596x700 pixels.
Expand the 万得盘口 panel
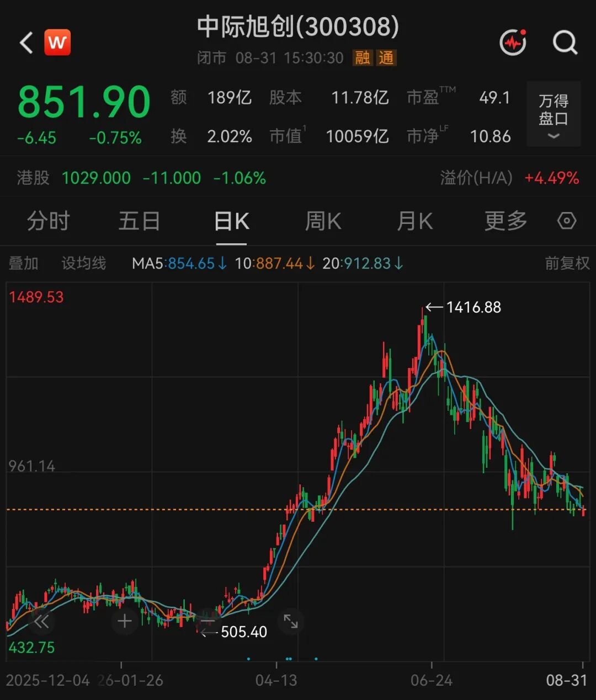pos(554,114)
